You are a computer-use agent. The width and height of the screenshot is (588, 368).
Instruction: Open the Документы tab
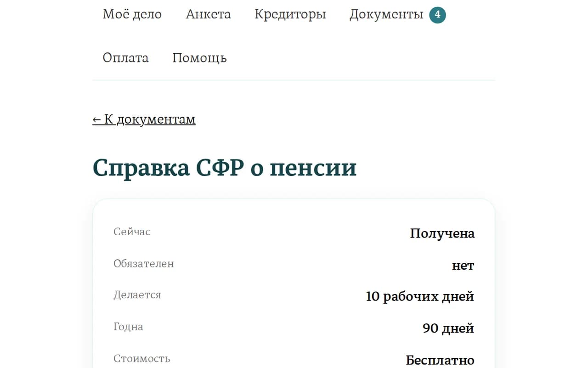[386, 14]
